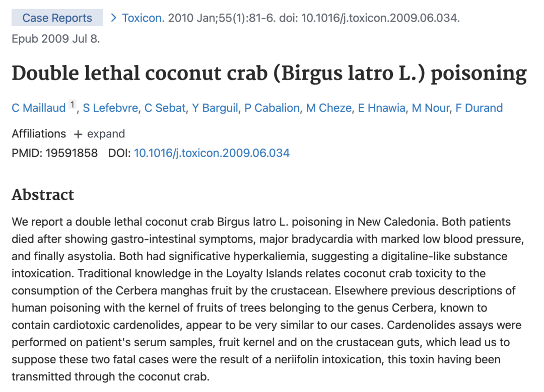
Task: Select author S Lefebvre
Action: point(110,108)
